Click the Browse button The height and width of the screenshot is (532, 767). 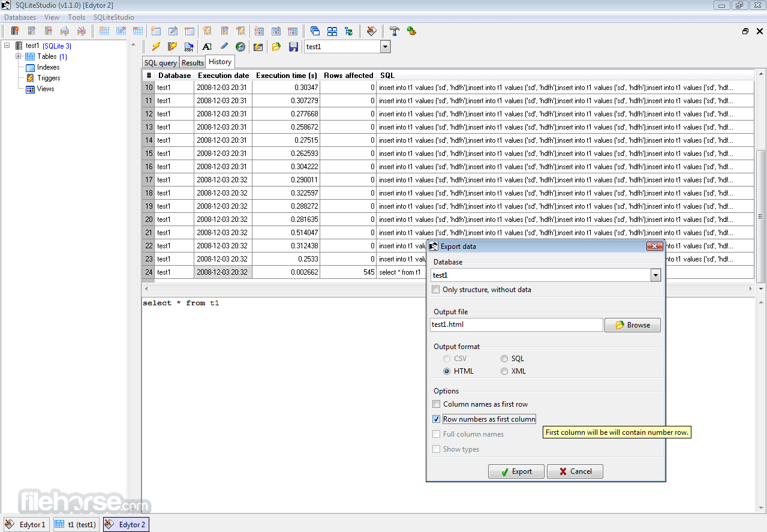[x=633, y=325]
